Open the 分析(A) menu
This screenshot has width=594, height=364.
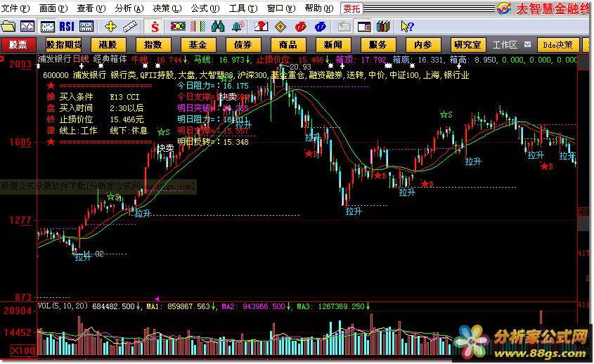pos(129,8)
